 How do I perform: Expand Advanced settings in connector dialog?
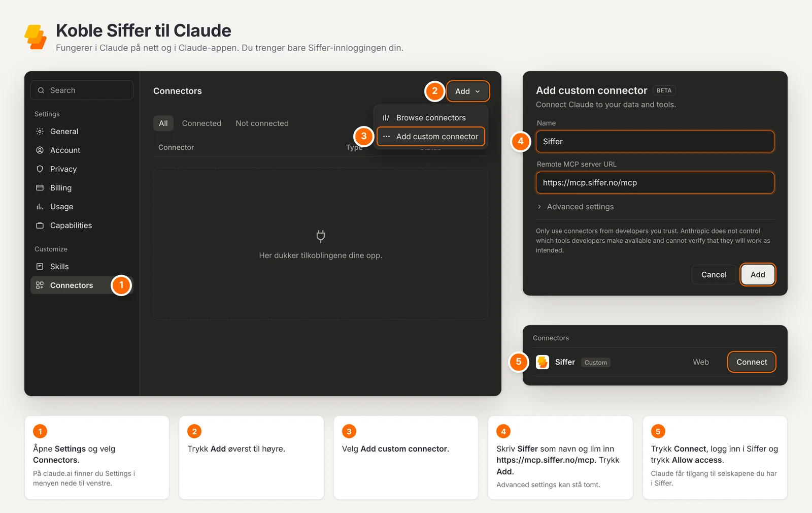tap(575, 207)
